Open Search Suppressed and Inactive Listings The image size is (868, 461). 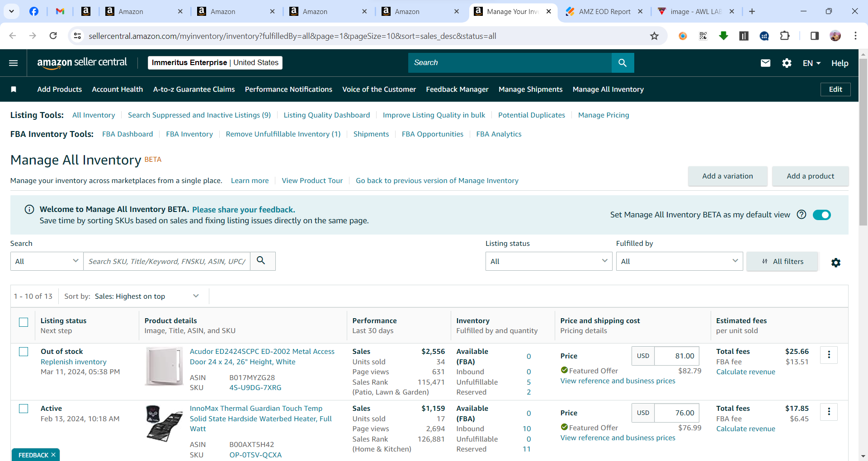(x=199, y=115)
